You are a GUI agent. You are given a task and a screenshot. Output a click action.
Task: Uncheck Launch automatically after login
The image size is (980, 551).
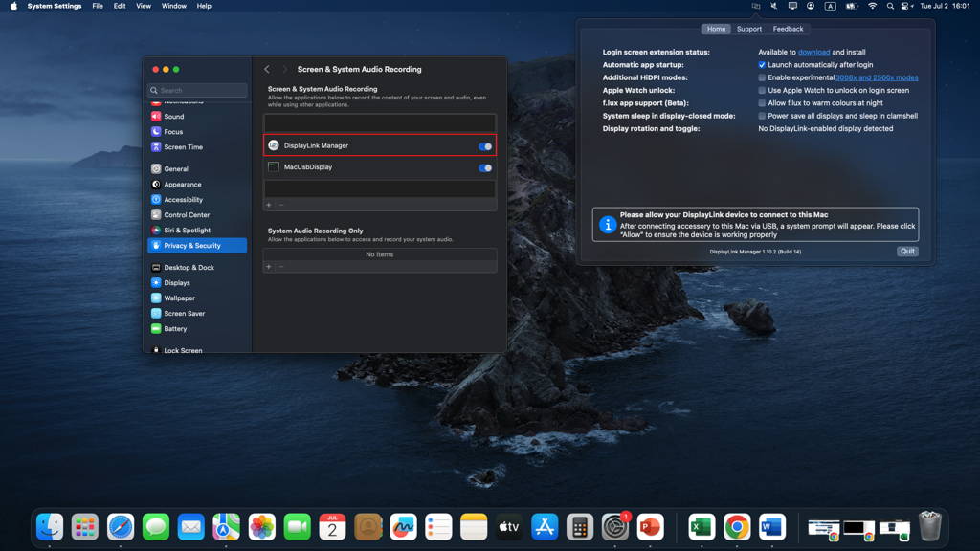[762, 65]
